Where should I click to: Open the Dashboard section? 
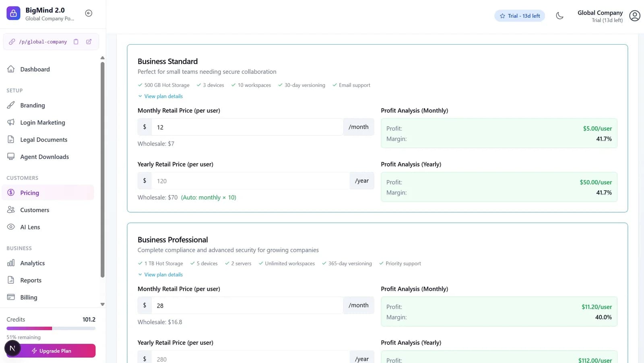point(35,69)
